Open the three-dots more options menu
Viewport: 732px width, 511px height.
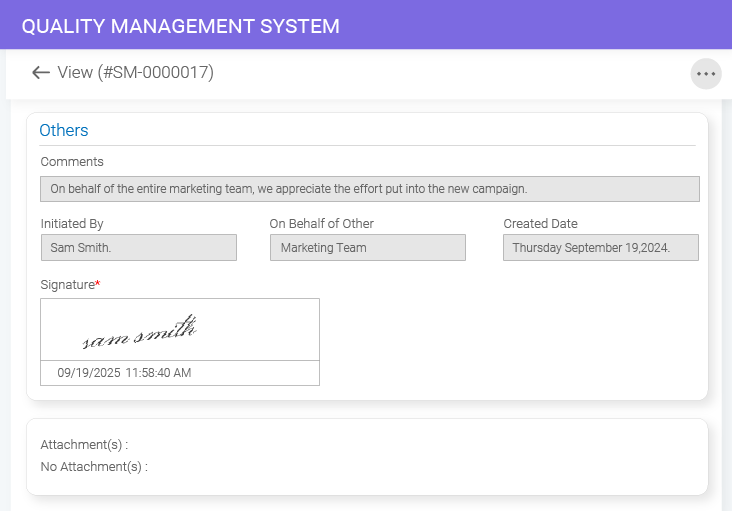[x=706, y=74]
